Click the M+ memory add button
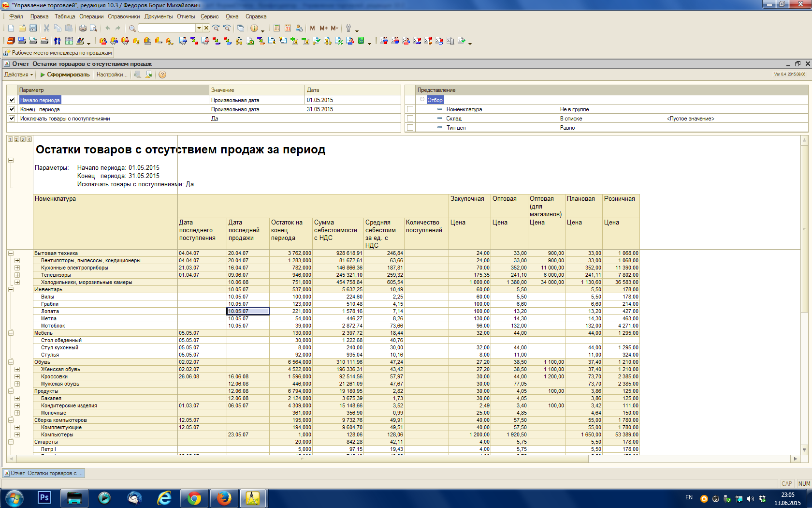Viewport: 812px width, 508px height. (323, 28)
